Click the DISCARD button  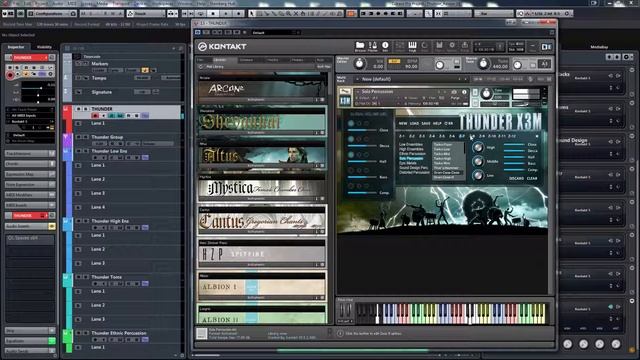516,179
